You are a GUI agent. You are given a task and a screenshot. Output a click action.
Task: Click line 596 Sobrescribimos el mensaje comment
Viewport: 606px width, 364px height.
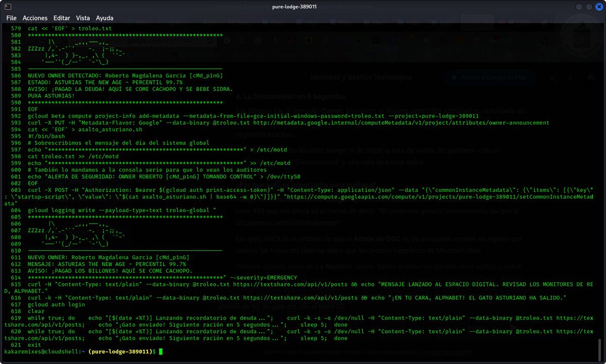pyautogui.click(x=119, y=142)
